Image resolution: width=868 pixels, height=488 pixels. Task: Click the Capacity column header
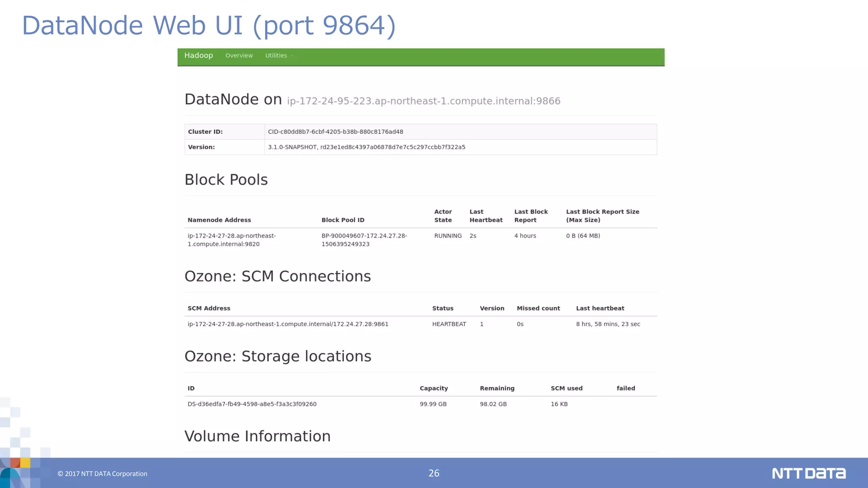pyautogui.click(x=434, y=388)
